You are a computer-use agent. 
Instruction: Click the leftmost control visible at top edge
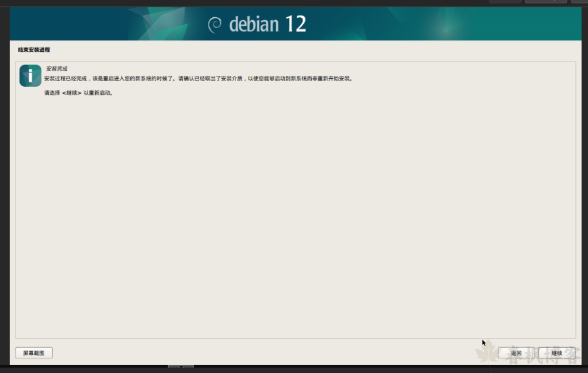click(505, 2)
